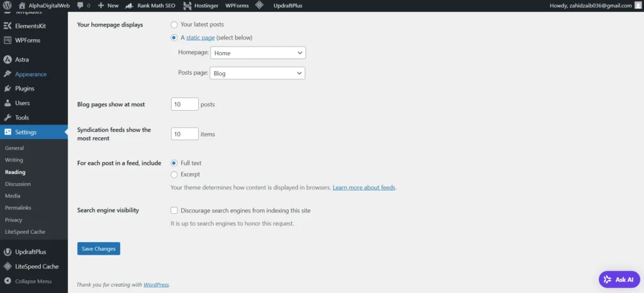
Task: Open the Writing settings submenu item
Action: [x=14, y=160]
